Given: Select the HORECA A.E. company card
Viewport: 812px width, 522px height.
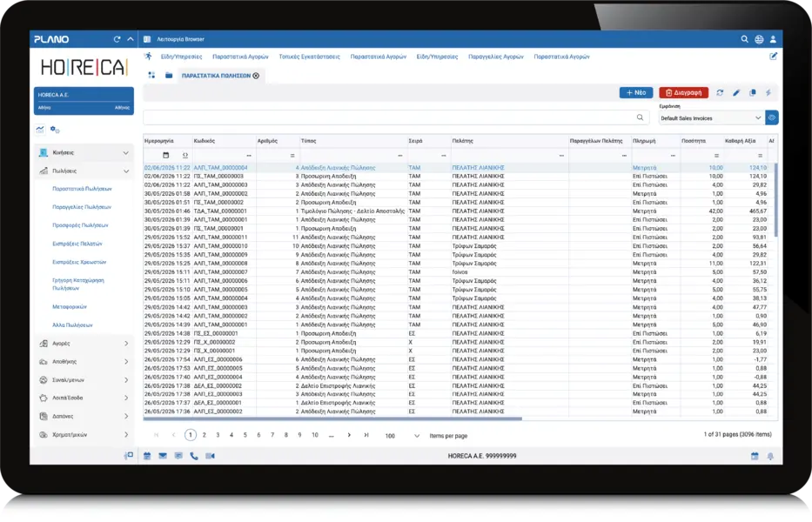Looking at the screenshot, I should (x=84, y=100).
